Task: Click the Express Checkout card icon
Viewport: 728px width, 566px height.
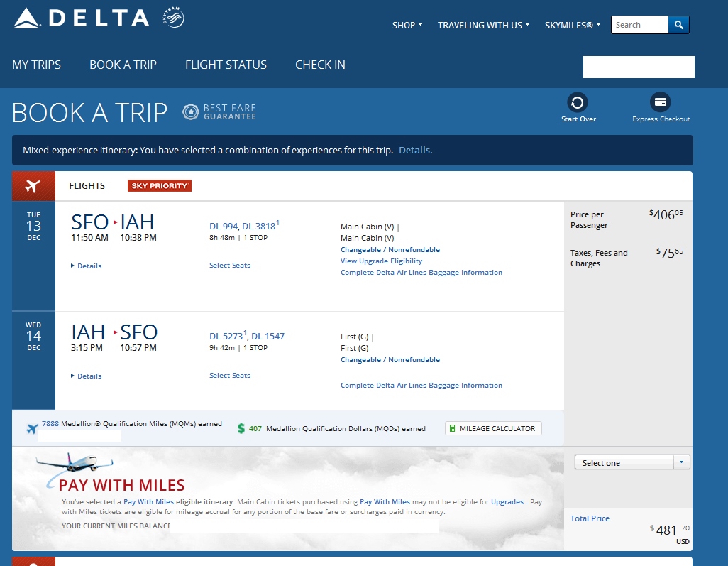Action: [660, 102]
